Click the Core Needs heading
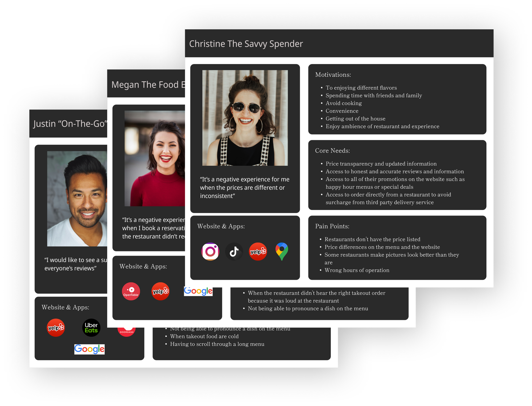Image resolution: width=532 pixels, height=406 pixels. [x=332, y=151]
